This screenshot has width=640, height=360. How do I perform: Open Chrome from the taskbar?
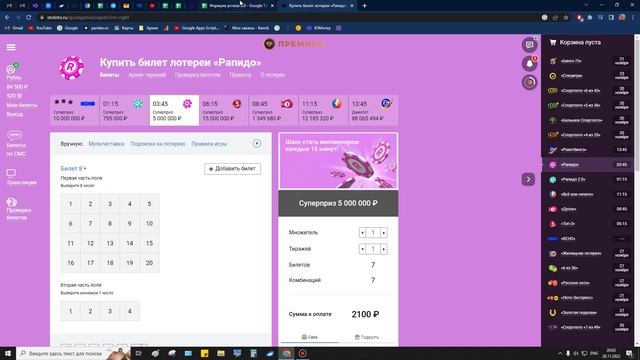click(287, 353)
